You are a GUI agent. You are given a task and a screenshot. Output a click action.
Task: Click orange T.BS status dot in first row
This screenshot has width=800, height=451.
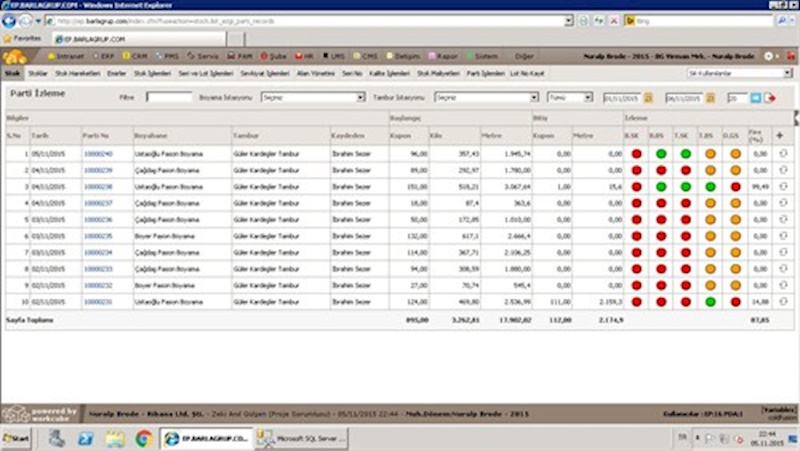pos(710,154)
